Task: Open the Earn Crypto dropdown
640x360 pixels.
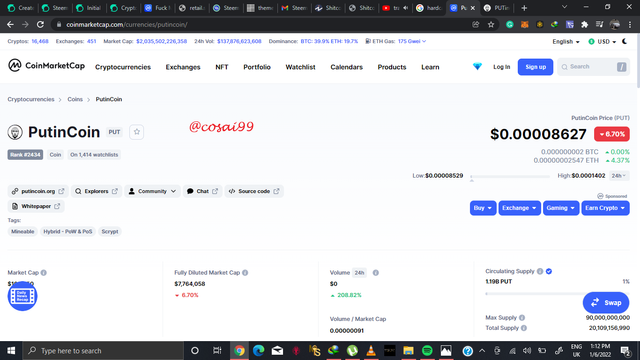Action: pos(605,208)
